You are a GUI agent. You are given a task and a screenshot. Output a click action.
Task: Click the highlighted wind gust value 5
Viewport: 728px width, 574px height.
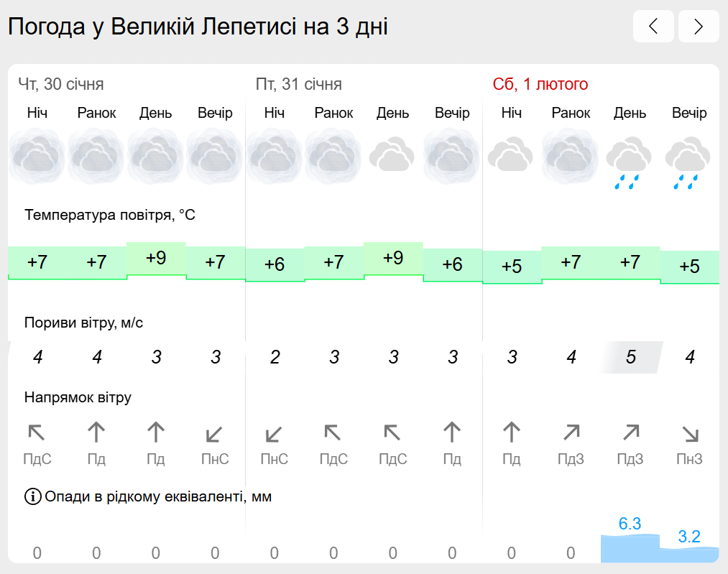click(x=630, y=357)
